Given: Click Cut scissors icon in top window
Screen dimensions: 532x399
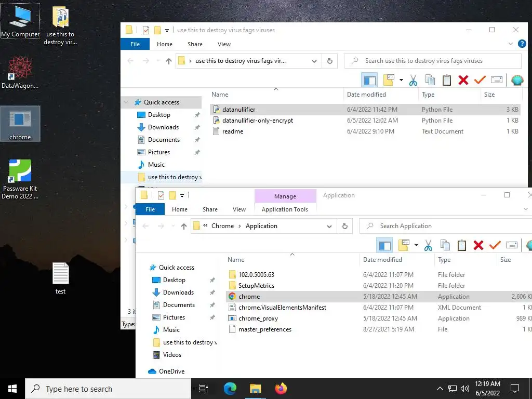Looking at the screenshot, I should point(413,81).
